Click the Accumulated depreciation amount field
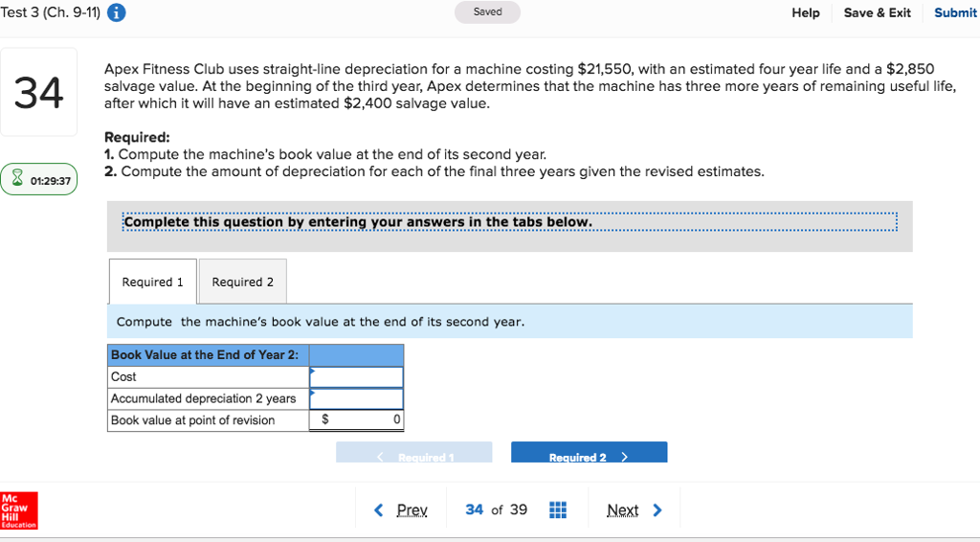 (356, 398)
